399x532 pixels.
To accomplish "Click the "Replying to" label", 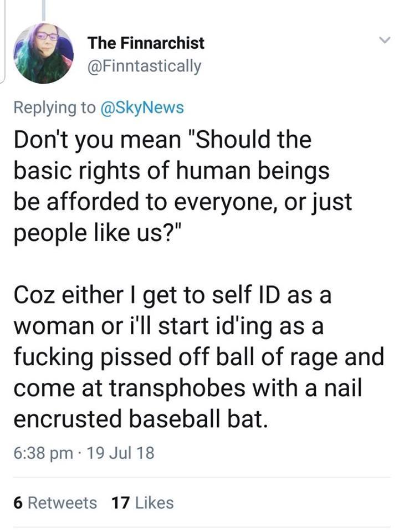I will [55, 107].
